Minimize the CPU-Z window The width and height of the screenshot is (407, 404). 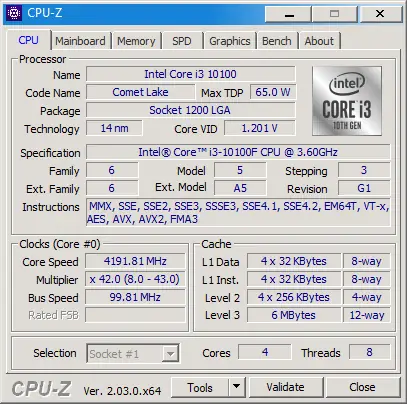coord(288,14)
